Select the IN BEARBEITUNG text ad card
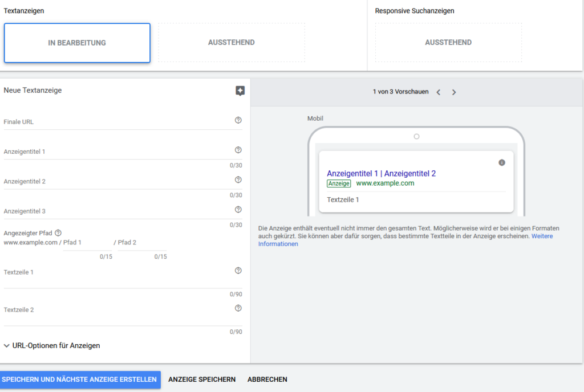Image resolution: width=584 pixels, height=392 pixels. pyautogui.click(x=77, y=43)
